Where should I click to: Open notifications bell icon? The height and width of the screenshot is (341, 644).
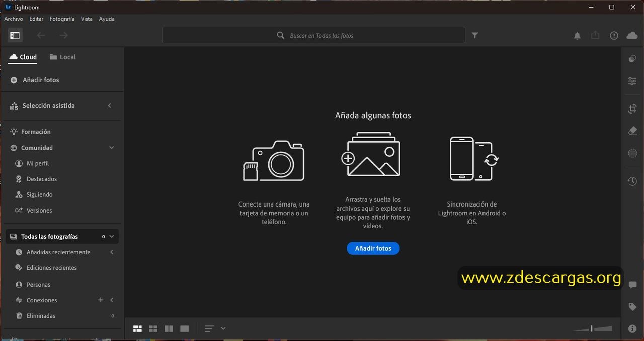coord(577,36)
